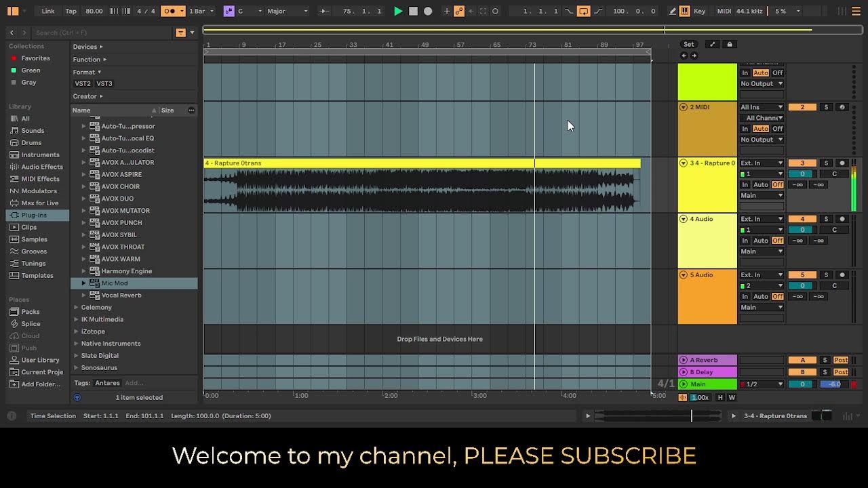Solo the 2 MIDI track
The image size is (868, 488).
[826, 107]
